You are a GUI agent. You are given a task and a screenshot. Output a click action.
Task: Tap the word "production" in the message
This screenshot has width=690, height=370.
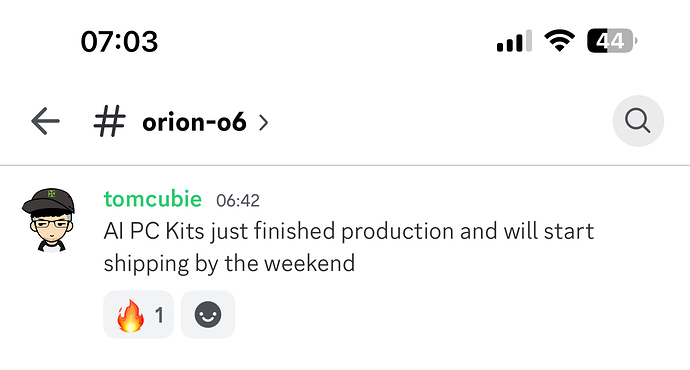tap(397, 232)
